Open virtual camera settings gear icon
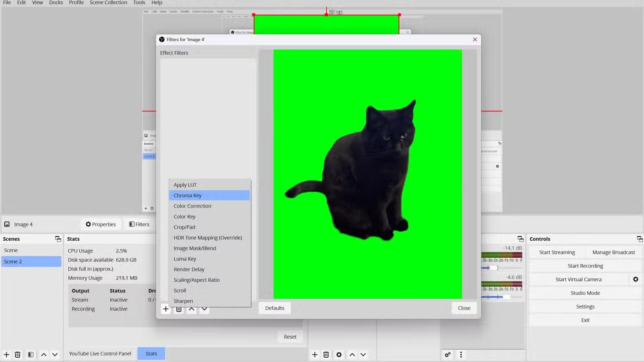Screen dimensions: 644x362 coord(636,279)
